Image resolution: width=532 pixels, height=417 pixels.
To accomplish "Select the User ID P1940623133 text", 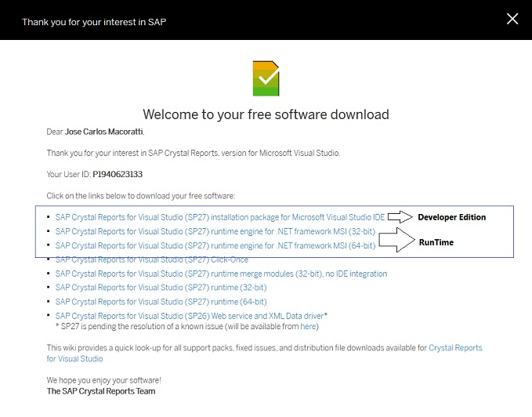I will 118,174.
